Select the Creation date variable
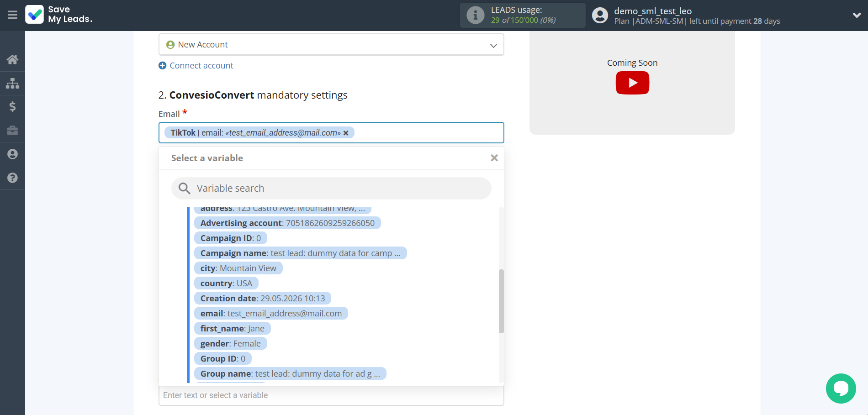Screen dimensions: 868x415 pyautogui.click(x=263, y=299)
